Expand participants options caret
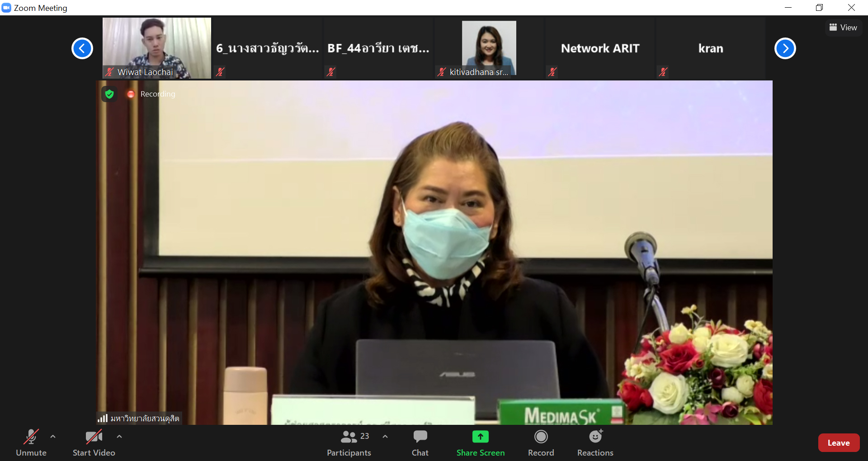The width and height of the screenshot is (868, 461). [385, 437]
